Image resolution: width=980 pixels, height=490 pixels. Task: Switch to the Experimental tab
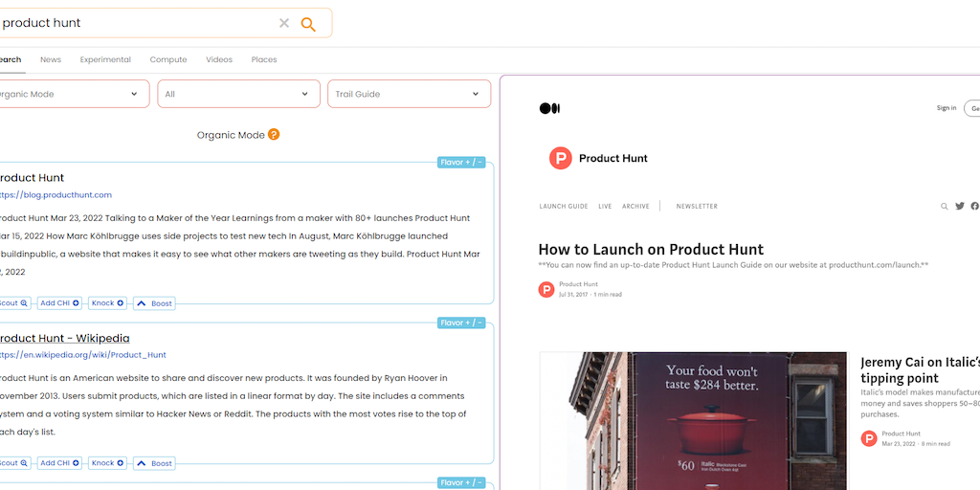[x=105, y=60]
